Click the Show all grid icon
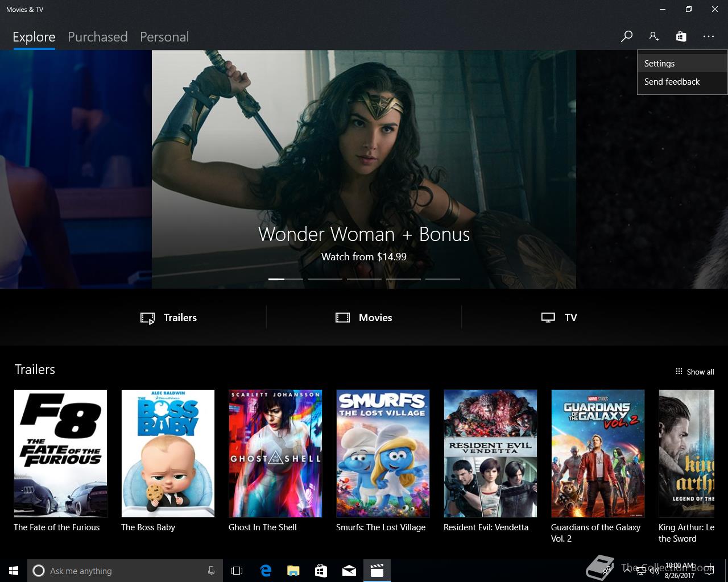The width and height of the screenshot is (728, 582). coord(679,371)
